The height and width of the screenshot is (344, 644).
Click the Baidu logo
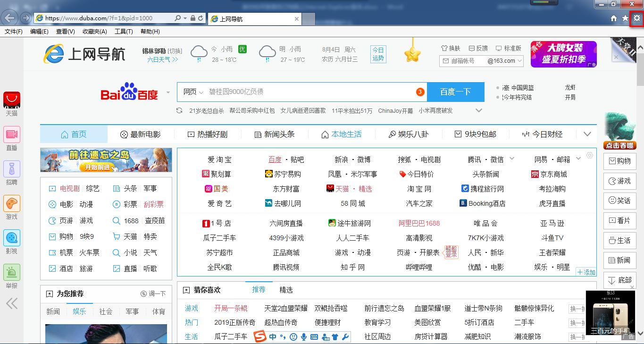coord(129,92)
